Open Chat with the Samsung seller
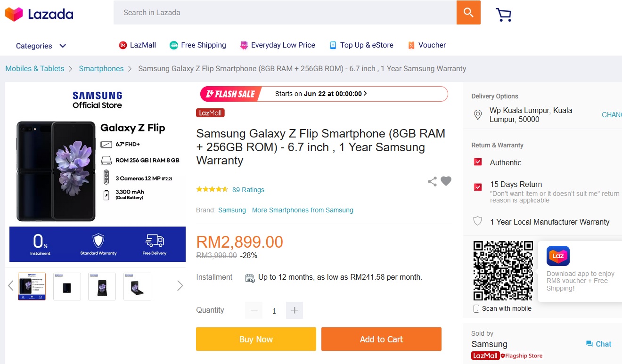 click(598, 344)
